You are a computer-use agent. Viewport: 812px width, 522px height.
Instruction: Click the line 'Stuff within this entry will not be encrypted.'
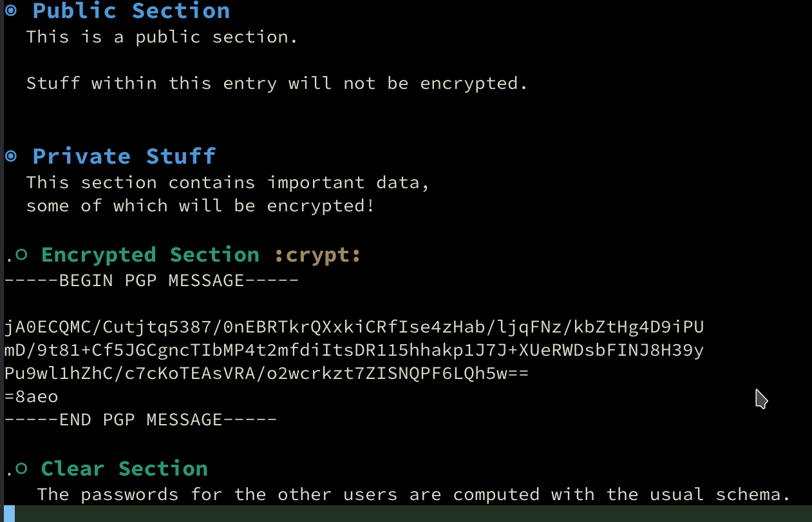[x=277, y=84]
